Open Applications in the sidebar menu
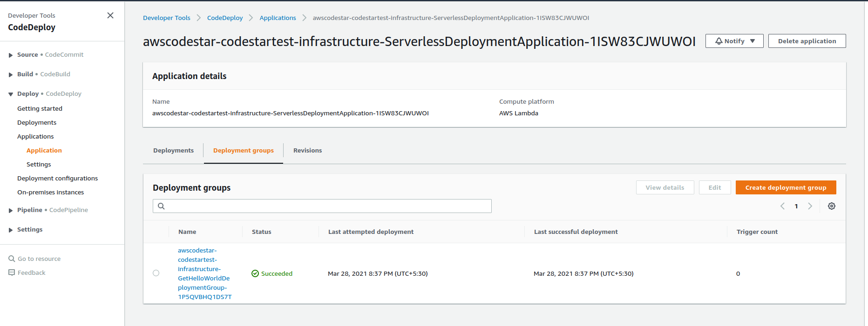Image resolution: width=868 pixels, height=326 pixels. [35, 136]
